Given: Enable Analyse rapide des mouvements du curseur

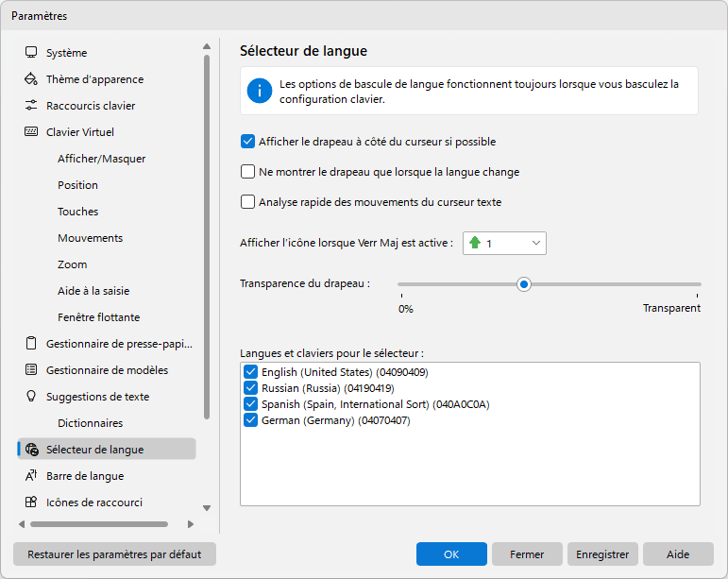Looking at the screenshot, I should tap(247, 201).
